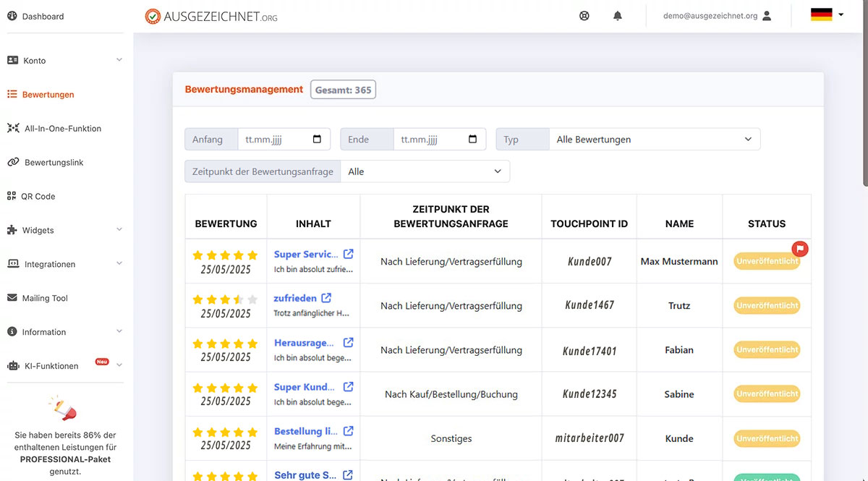Open the help lifebuoy icon
This screenshot has height=481, width=868.
584,16
